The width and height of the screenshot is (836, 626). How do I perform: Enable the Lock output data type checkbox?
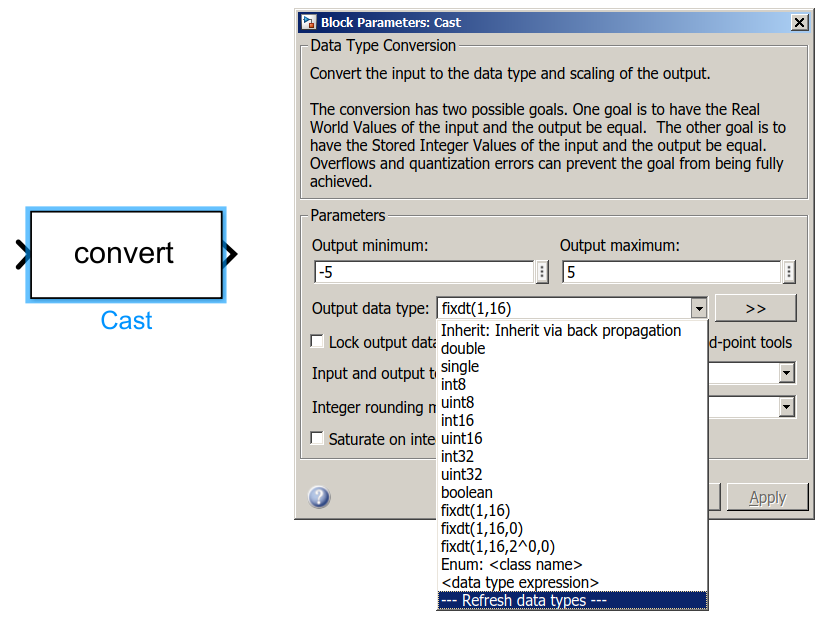[x=316, y=341]
